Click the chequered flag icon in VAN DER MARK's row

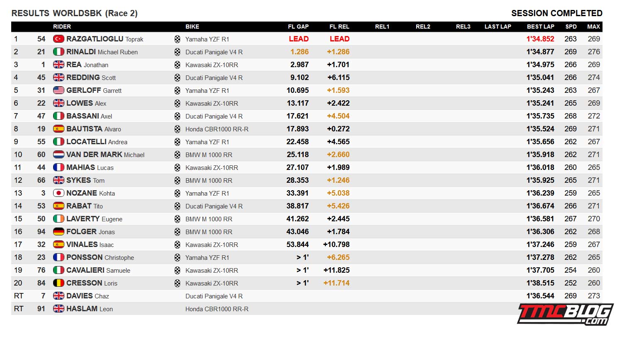(178, 155)
